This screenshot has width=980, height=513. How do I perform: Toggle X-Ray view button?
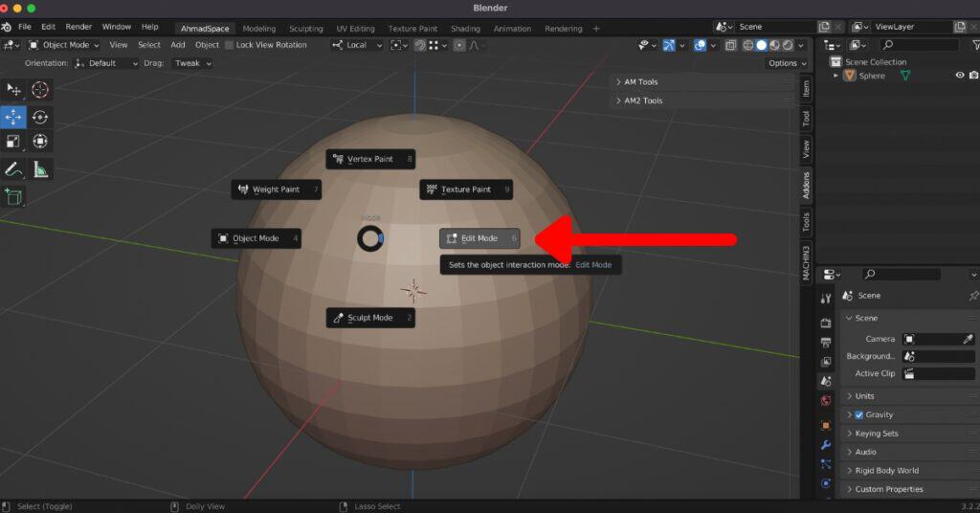(x=730, y=45)
